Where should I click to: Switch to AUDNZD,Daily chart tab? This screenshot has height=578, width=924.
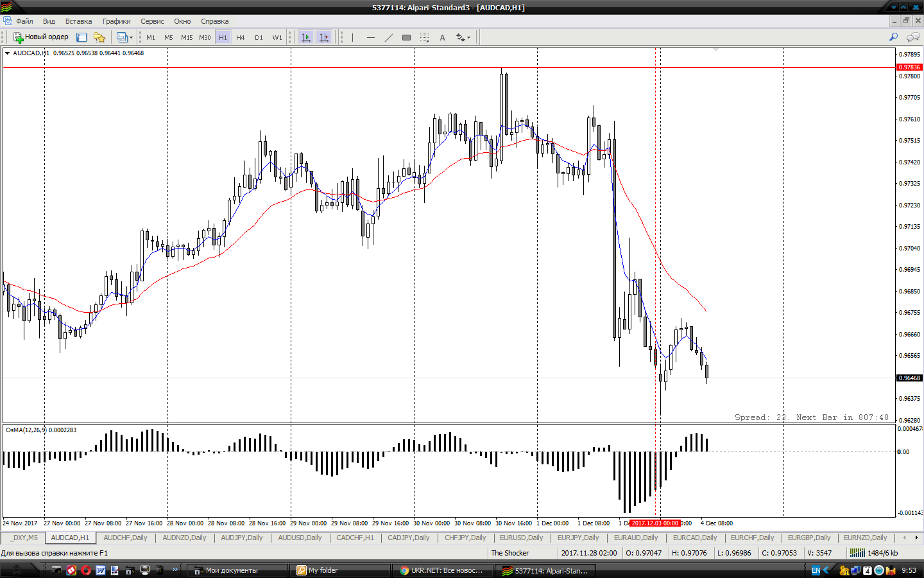(184, 538)
